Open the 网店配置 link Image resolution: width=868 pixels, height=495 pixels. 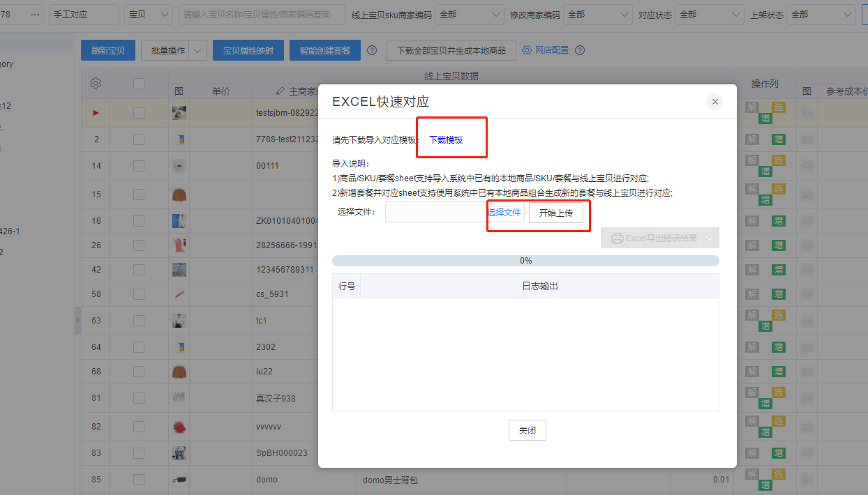pyautogui.click(x=552, y=50)
